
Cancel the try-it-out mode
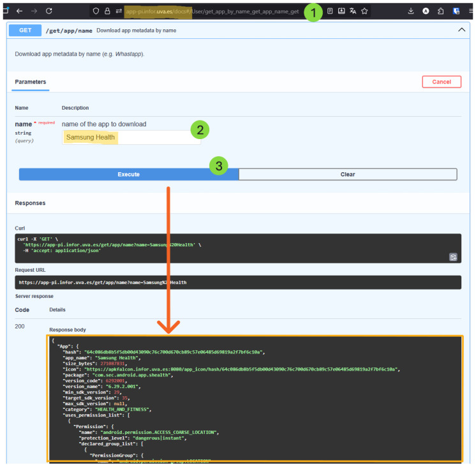[x=442, y=82]
